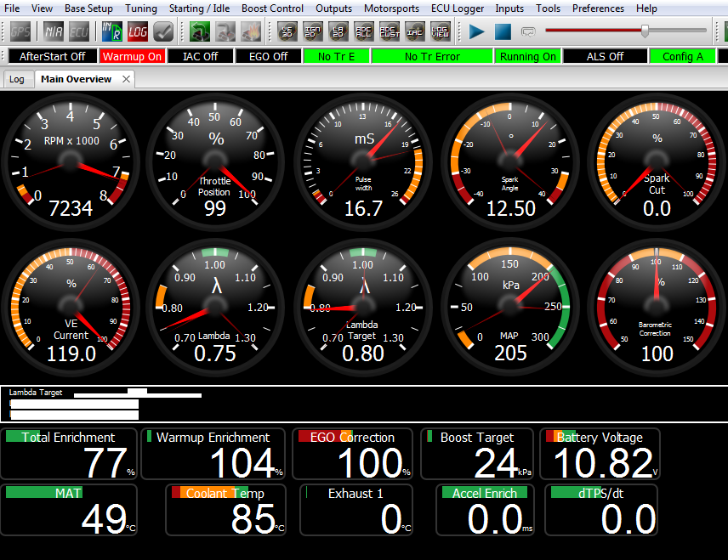Open the Boost Control menu
The image size is (728, 560).
(272, 8)
